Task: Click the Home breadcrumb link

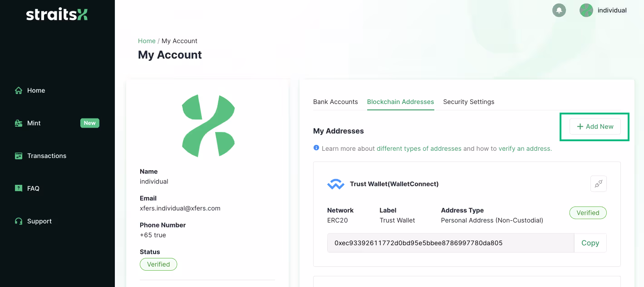Action: pyautogui.click(x=147, y=41)
